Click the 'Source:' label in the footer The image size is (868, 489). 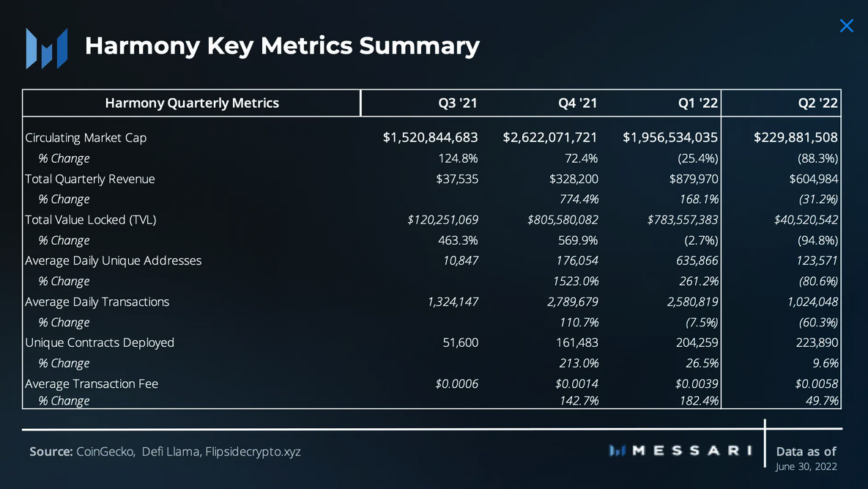[x=51, y=452]
